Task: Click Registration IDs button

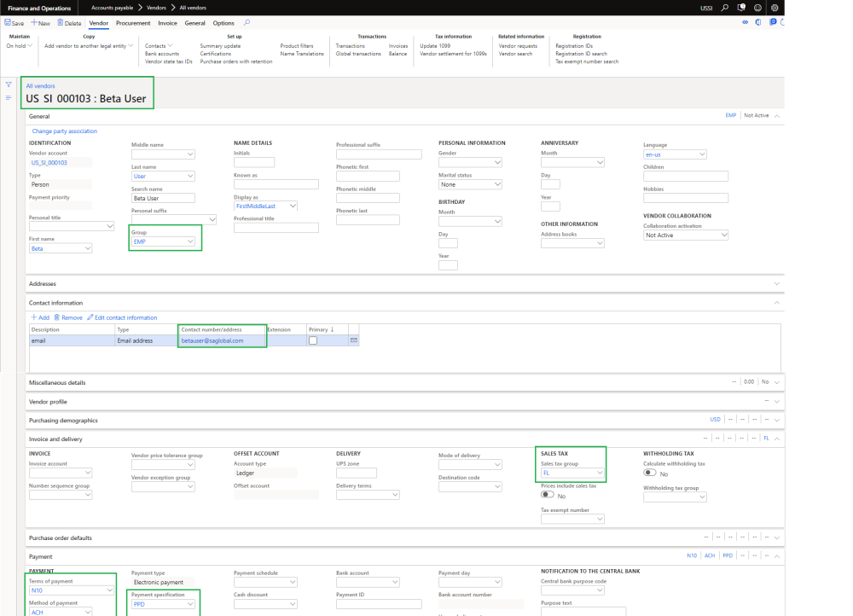Action: click(x=574, y=46)
